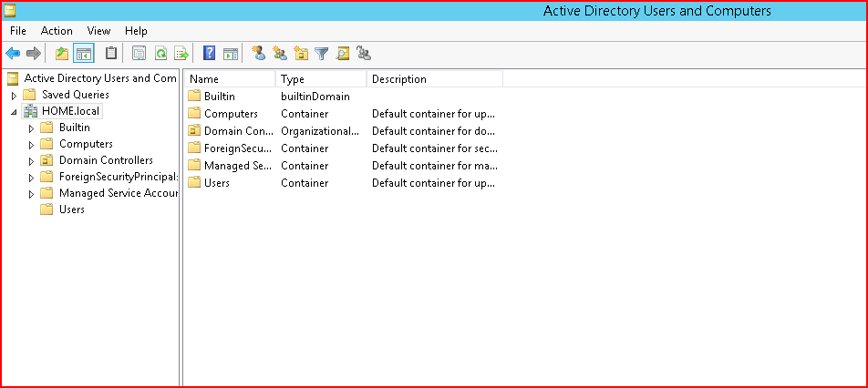The width and height of the screenshot is (868, 388).
Task: Click the Organizational... type cell
Action: point(320,131)
